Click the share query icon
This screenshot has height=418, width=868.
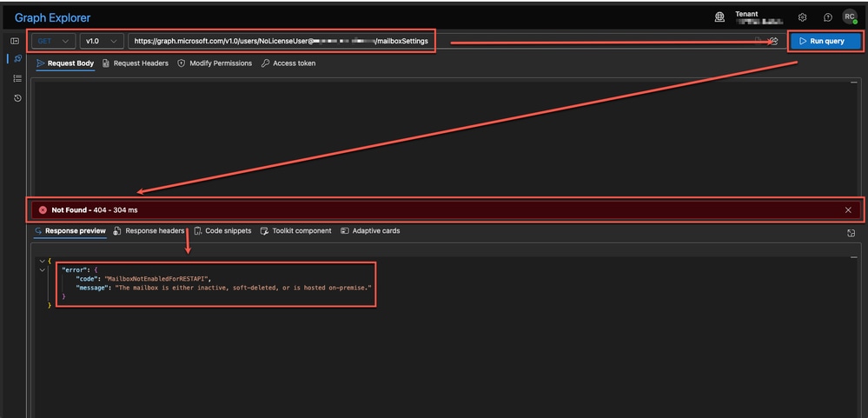774,41
